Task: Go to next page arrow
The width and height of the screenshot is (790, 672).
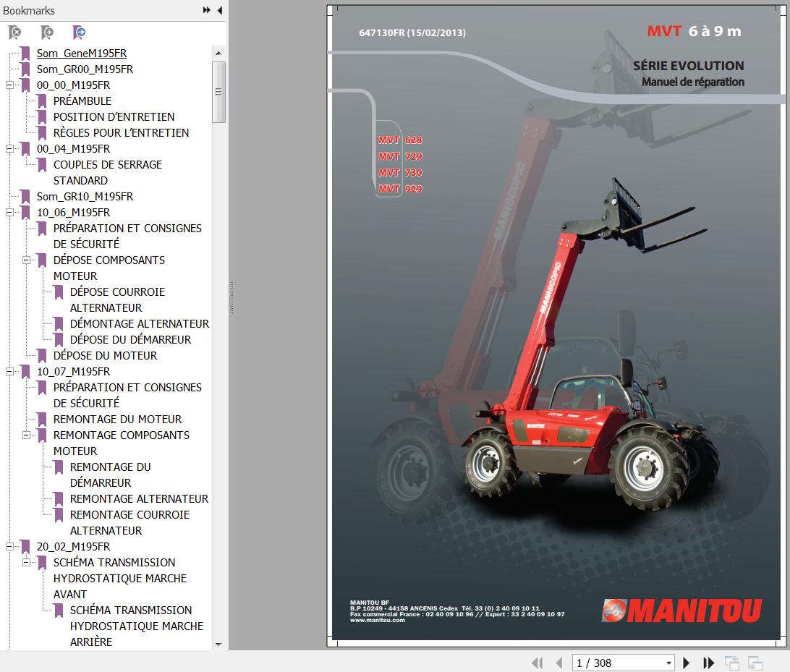Action: tap(686, 663)
